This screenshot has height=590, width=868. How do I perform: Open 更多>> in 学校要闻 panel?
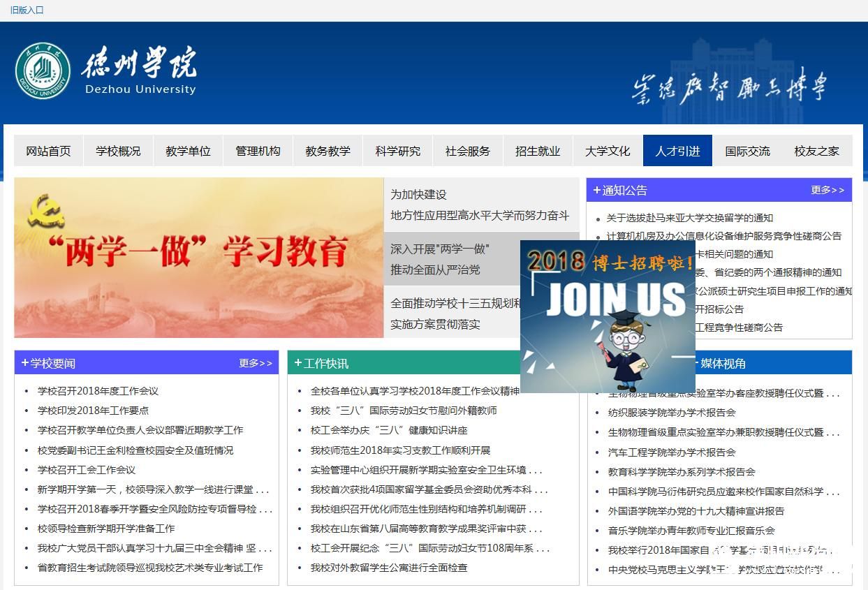click(x=256, y=363)
